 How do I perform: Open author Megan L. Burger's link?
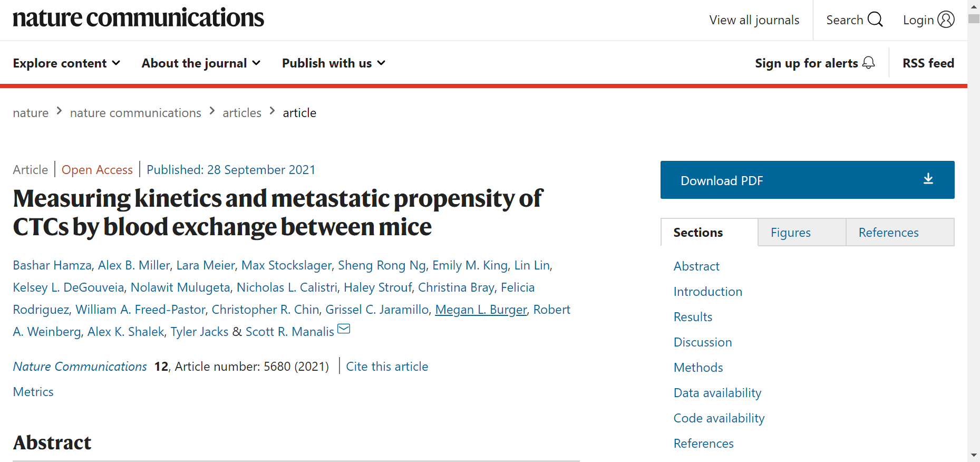(x=481, y=310)
